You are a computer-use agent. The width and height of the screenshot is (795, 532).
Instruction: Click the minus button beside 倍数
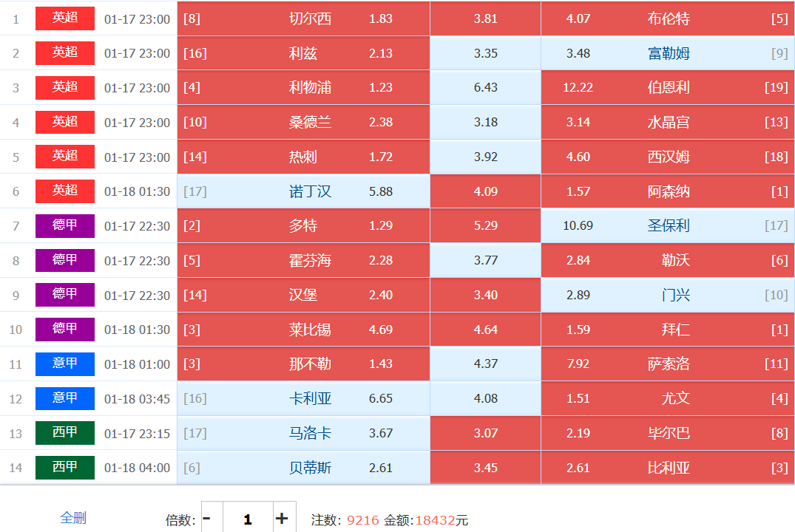point(207,519)
